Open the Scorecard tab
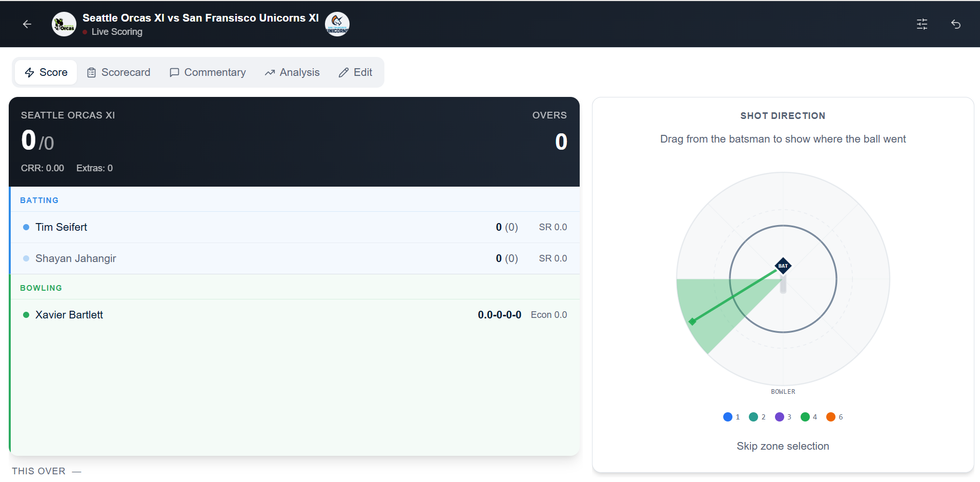Viewport: 980px width, 482px height. point(118,72)
